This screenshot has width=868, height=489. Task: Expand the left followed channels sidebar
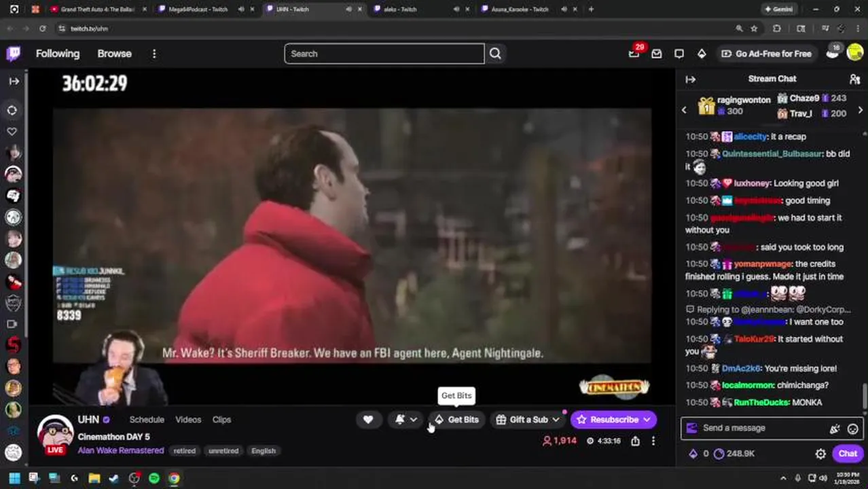pyautogui.click(x=14, y=81)
